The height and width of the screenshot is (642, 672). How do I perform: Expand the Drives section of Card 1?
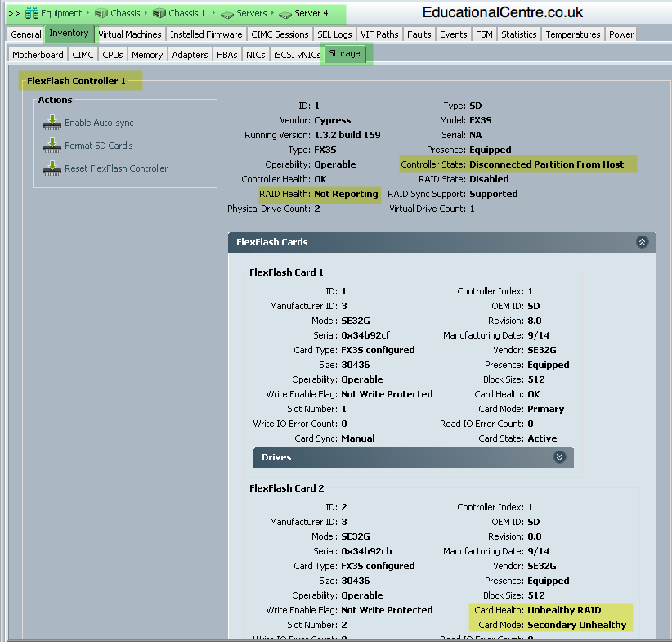(x=559, y=457)
